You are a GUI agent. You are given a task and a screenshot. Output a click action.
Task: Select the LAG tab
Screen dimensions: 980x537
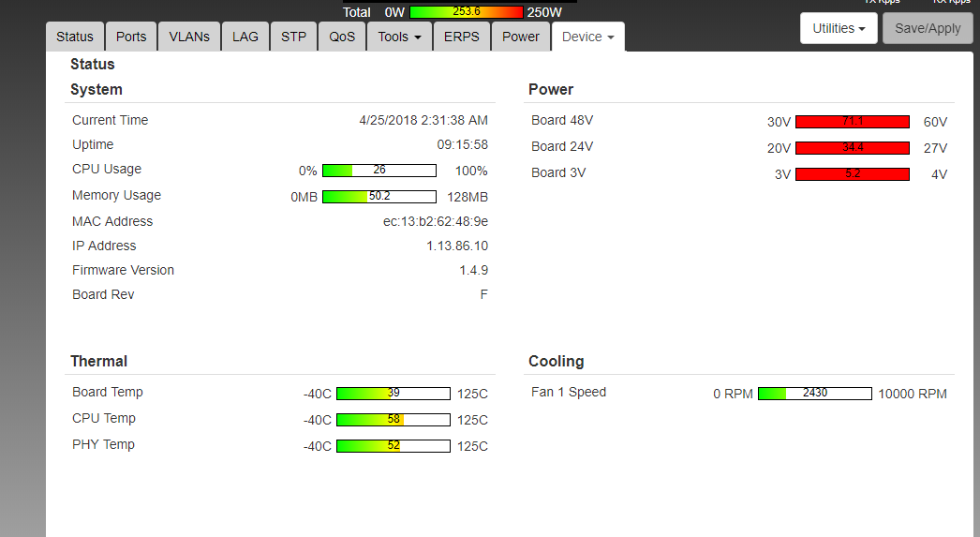245,37
